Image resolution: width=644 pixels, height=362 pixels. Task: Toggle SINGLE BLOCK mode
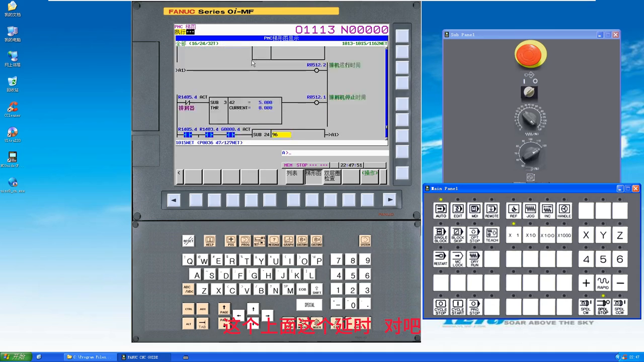coord(441,235)
